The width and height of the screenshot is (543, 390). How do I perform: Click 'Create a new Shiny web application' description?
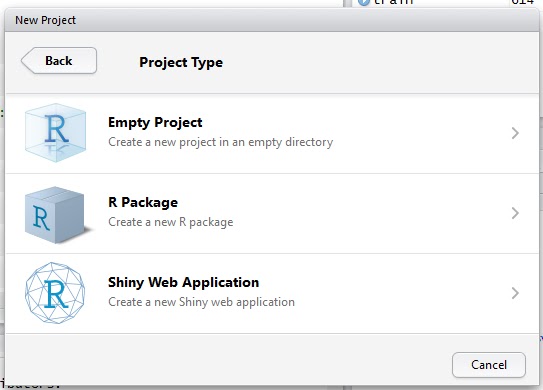202,302
